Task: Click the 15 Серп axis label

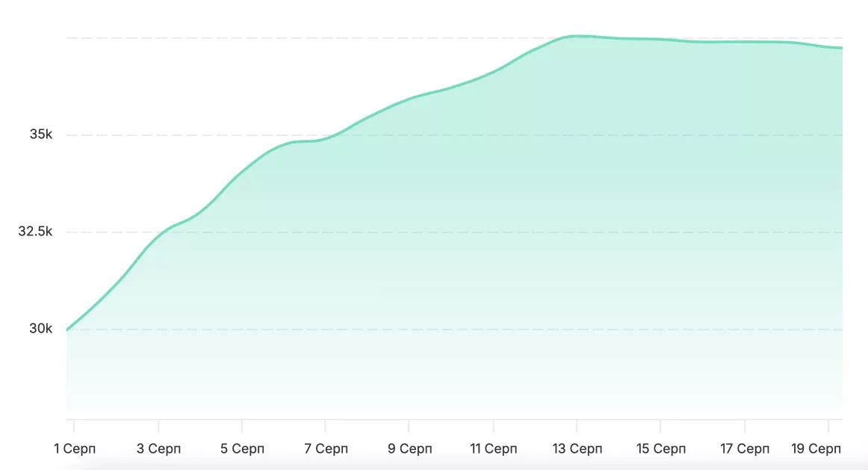Action: 661,448
